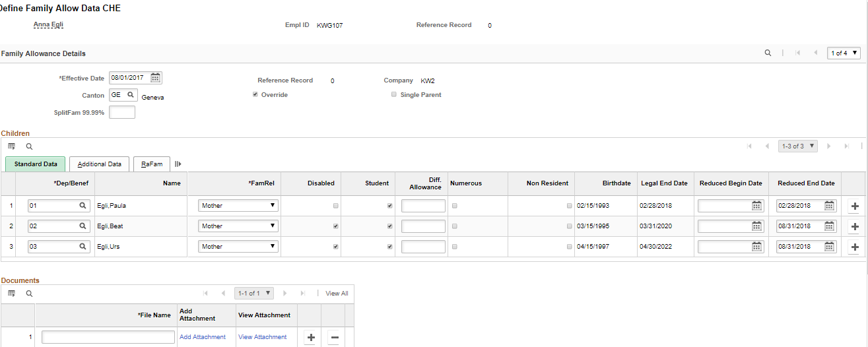Click the Add Attachment link
Screen dimensions: 868x347
click(x=203, y=337)
